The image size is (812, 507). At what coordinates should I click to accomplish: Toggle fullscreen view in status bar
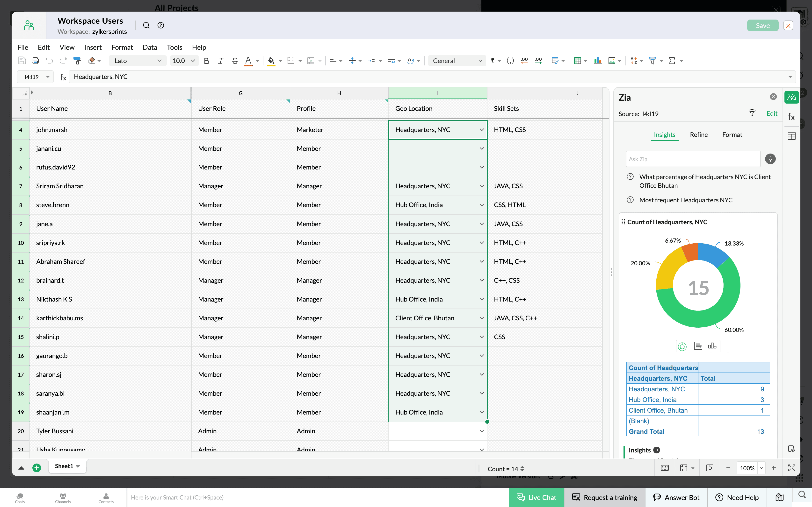click(791, 468)
